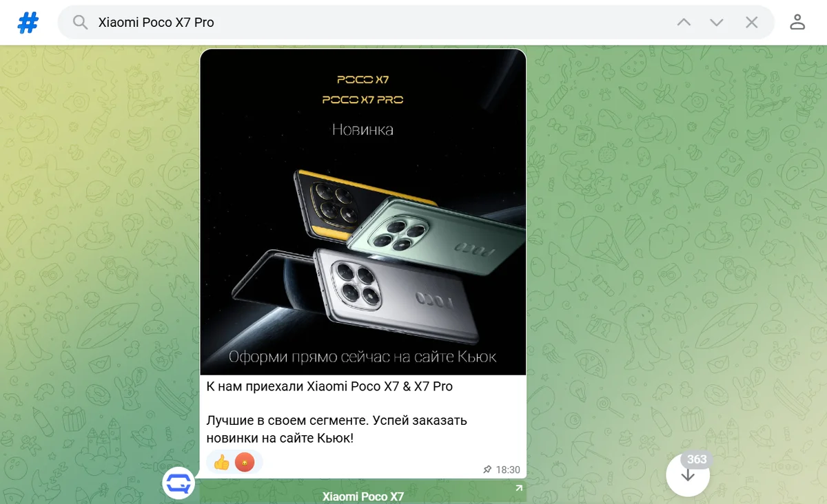The width and height of the screenshot is (827, 504).
Task: Open the Poco X7 promo image
Action: tap(363, 212)
